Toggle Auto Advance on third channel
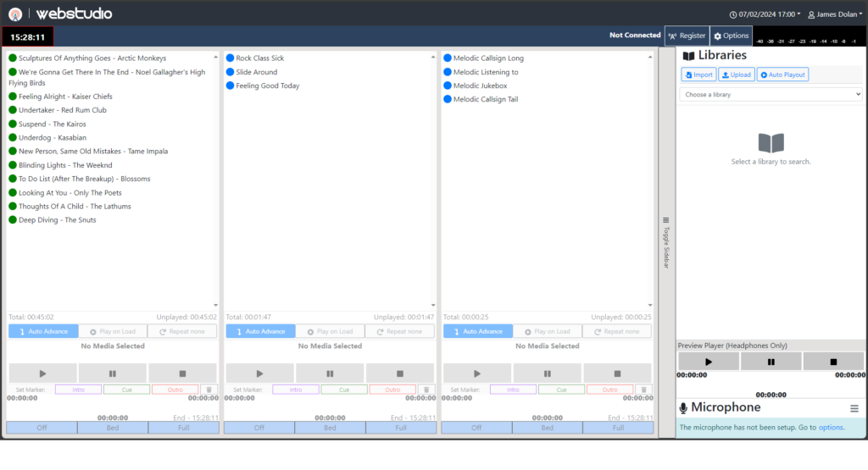The width and height of the screenshot is (868, 470). (x=478, y=332)
